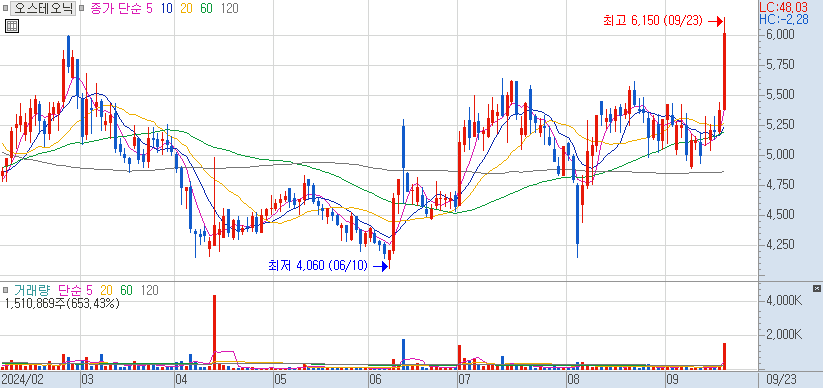Select green 60 in the price legend
Viewport: 823px width, 388px height.
click(206, 9)
